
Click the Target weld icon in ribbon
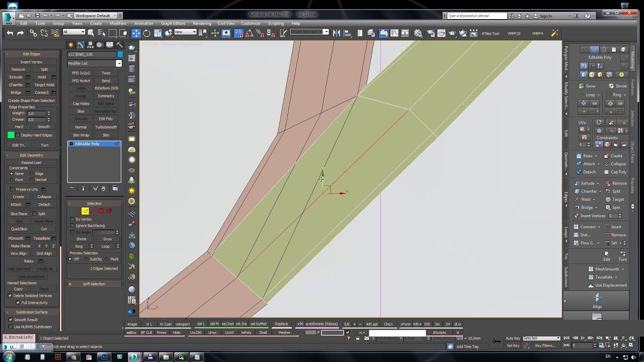608,200
